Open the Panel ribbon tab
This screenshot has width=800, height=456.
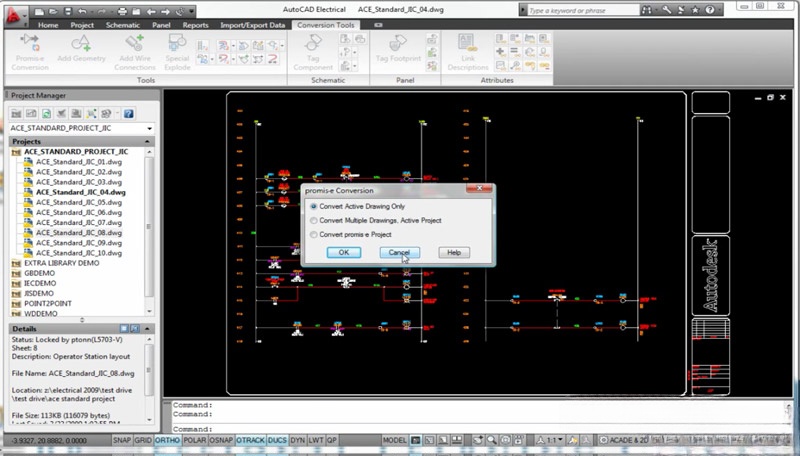point(161,25)
